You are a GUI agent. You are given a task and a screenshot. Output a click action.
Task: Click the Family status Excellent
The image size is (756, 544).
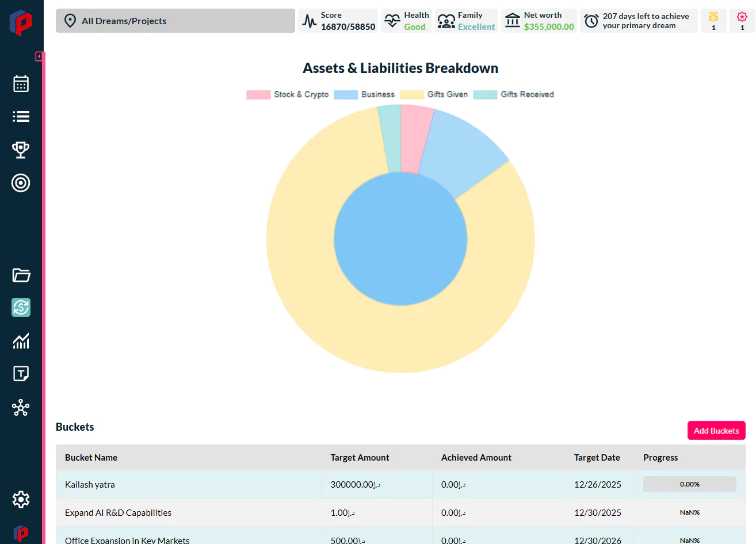pos(476,26)
